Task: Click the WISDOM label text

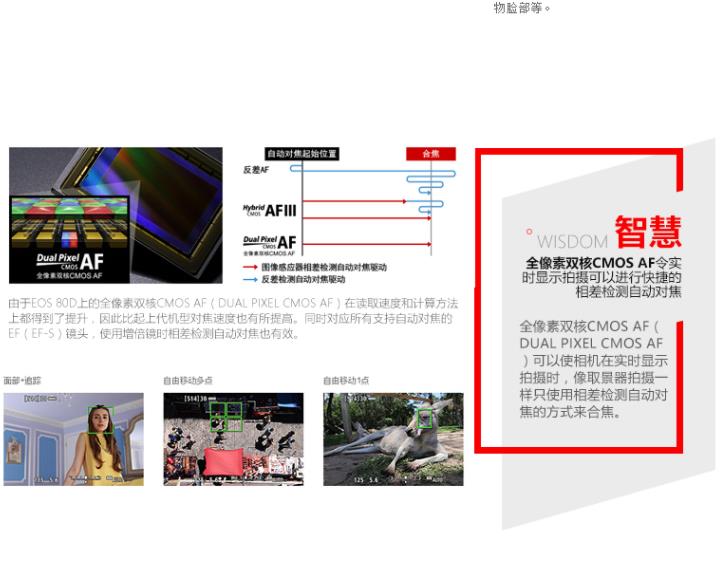Action: pos(572,242)
